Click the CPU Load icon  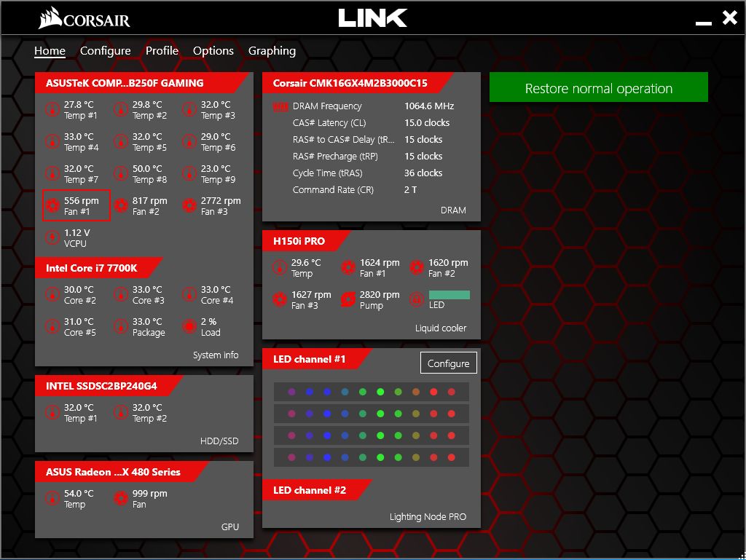pos(189,326)
